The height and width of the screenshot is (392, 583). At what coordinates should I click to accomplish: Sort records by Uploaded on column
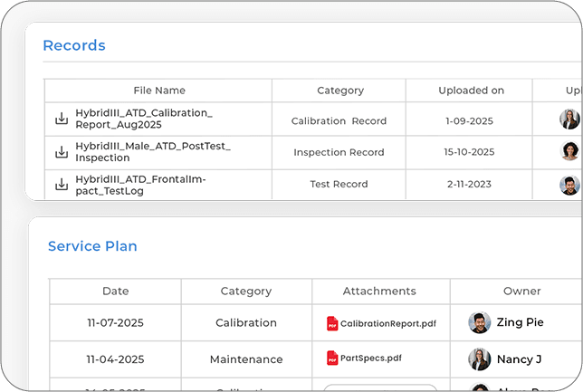point(471,91)
